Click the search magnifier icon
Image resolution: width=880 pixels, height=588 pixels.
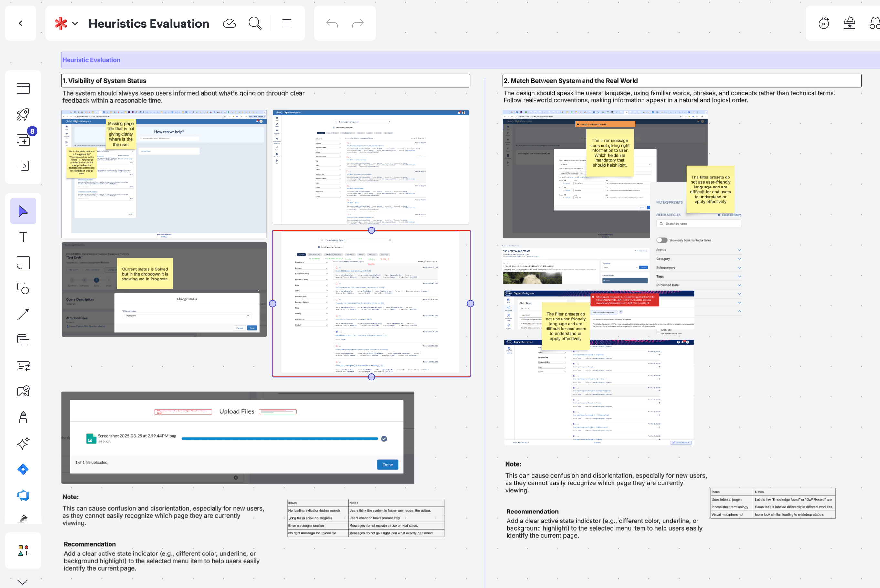pyautogui.click(x=255, y=23)
